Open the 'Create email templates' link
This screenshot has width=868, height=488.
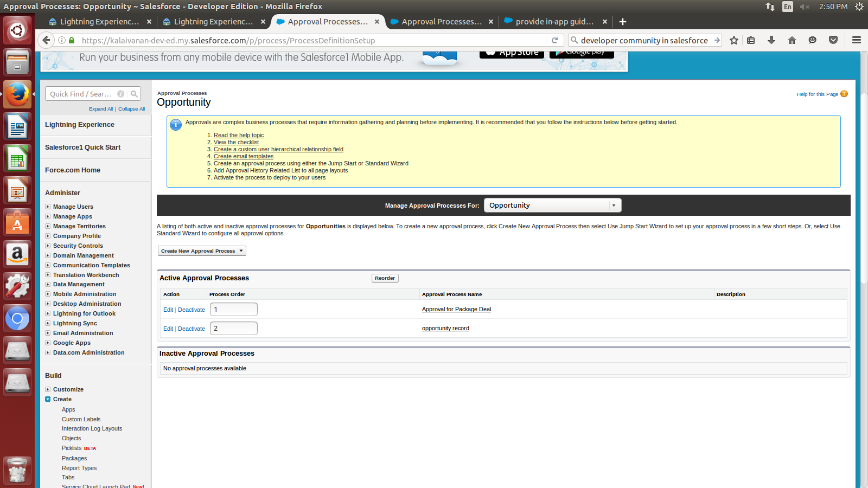pyautogui.click(x=244, y=156)
